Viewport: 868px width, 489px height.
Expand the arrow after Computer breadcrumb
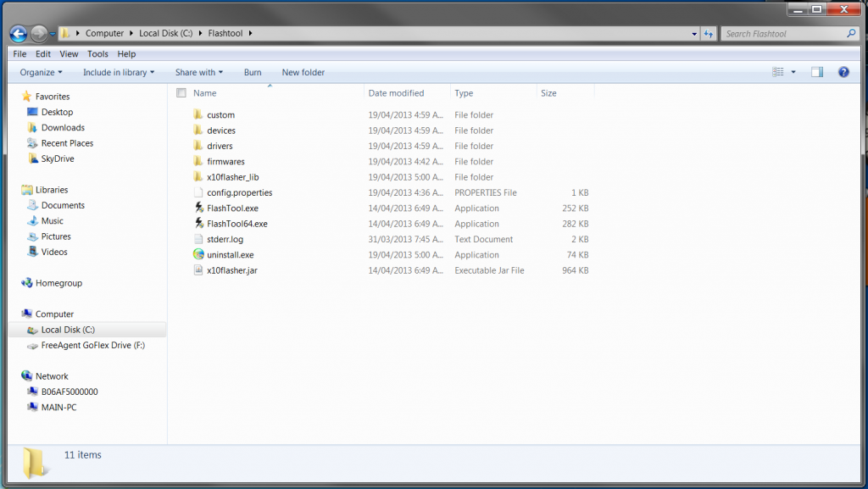(131, 33)
